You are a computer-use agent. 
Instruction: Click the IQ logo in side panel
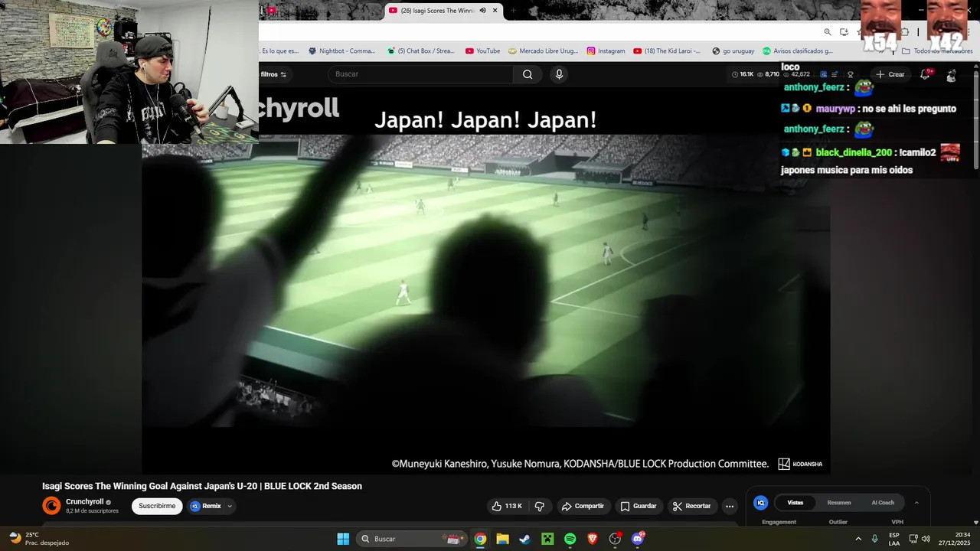click(760, 503)
